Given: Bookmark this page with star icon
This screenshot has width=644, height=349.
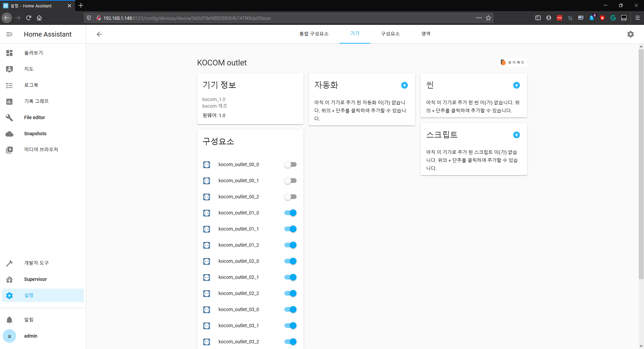Looking at the screenshot, I should click(488, 18).
